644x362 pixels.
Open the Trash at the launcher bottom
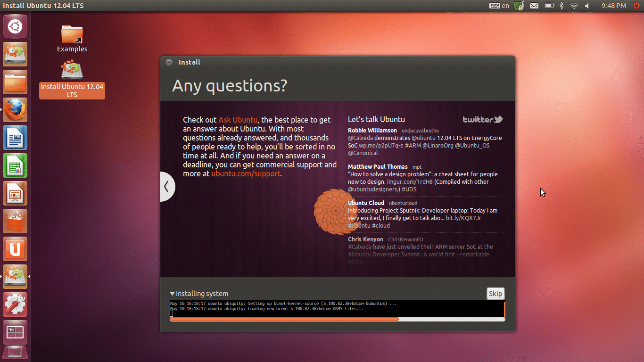pyautogui.click(x=16, y=353)
